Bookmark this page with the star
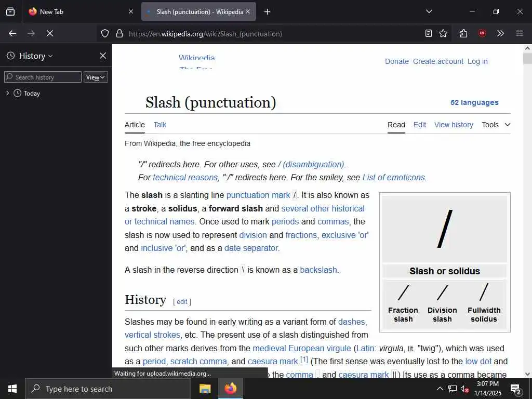The image size is (532, 399). click(x=443, y=33)
